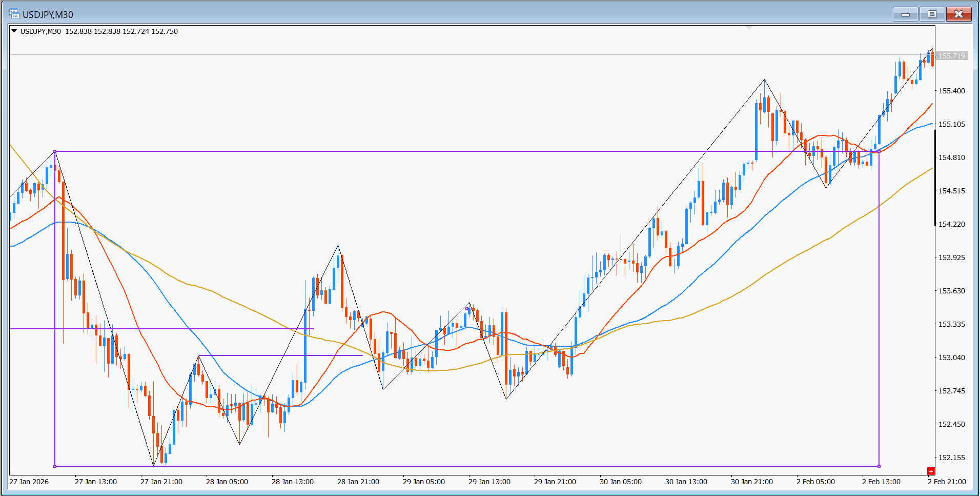The image size is (980, 496).
Task: Select the bottom-right purple rectangle handle
Action: 879,466
